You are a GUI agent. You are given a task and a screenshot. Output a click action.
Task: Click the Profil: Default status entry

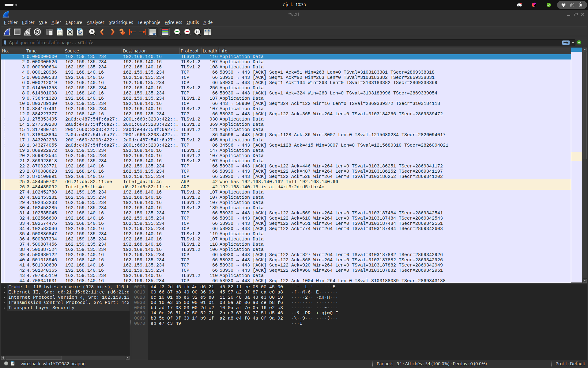570,364
